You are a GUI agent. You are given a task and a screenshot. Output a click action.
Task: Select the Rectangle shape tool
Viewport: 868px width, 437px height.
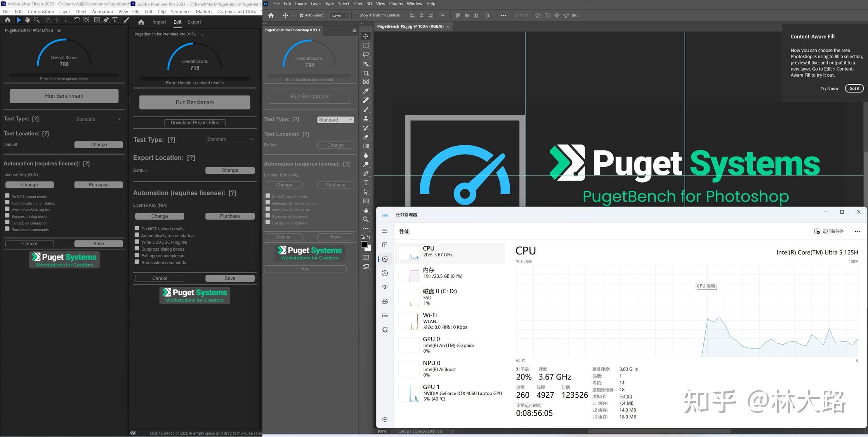(366, 201)
